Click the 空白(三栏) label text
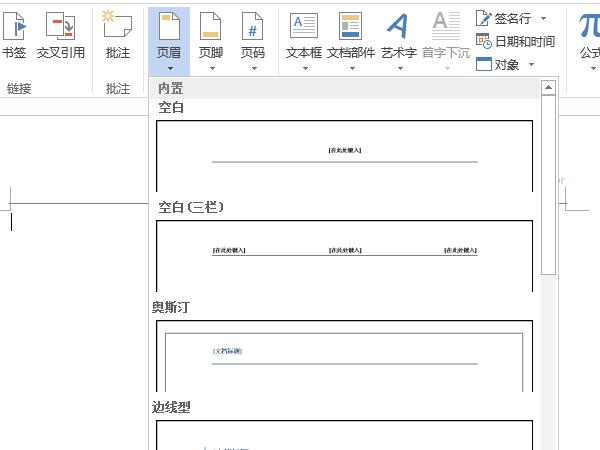600x450 pixels. click(191, 207)
